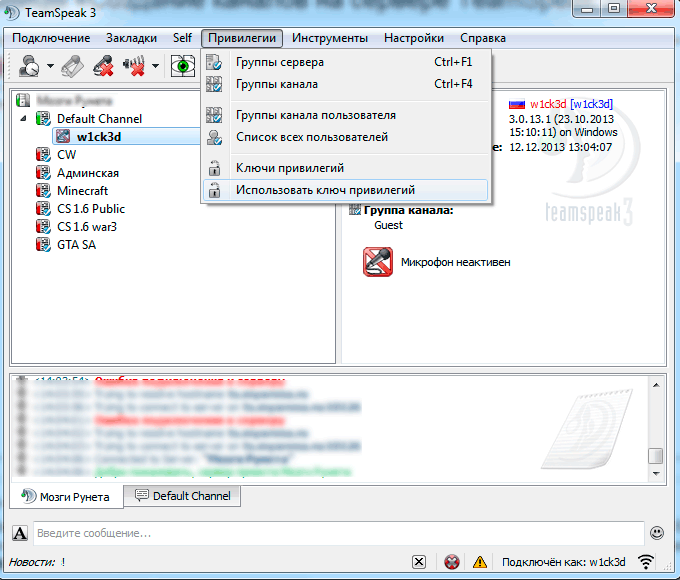Click the Группа канала group icon
680x580 pixels.
355,210
